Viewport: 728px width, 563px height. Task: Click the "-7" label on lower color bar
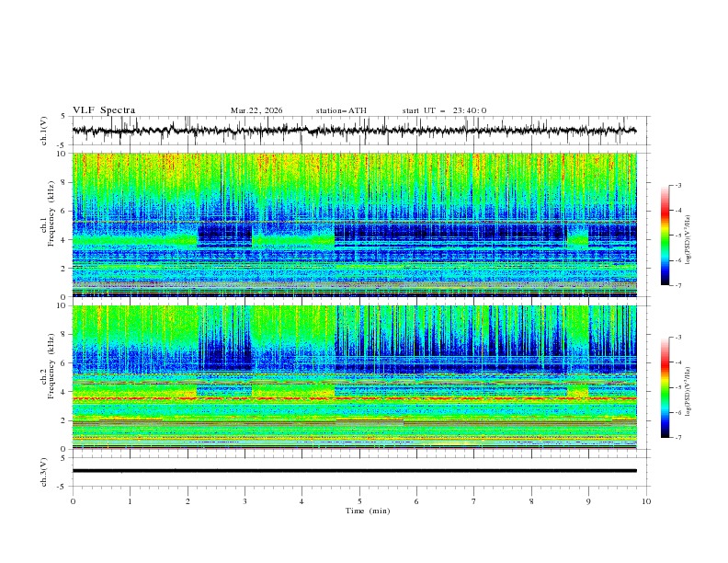[x=678, y=438]
